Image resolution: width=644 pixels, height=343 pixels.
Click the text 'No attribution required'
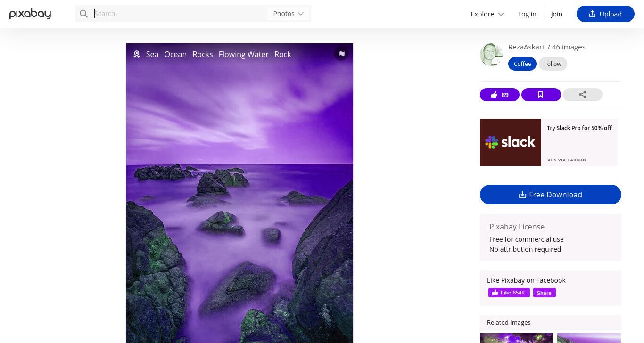(525, 249)
